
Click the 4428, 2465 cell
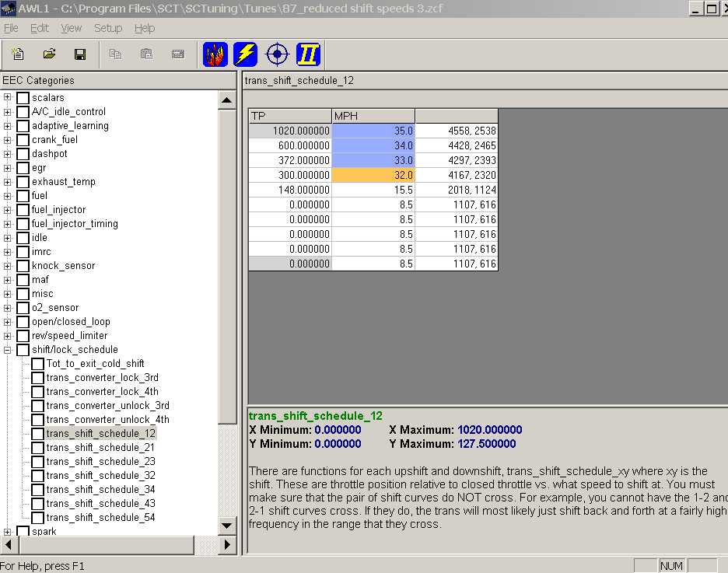[x=457, y=145]
